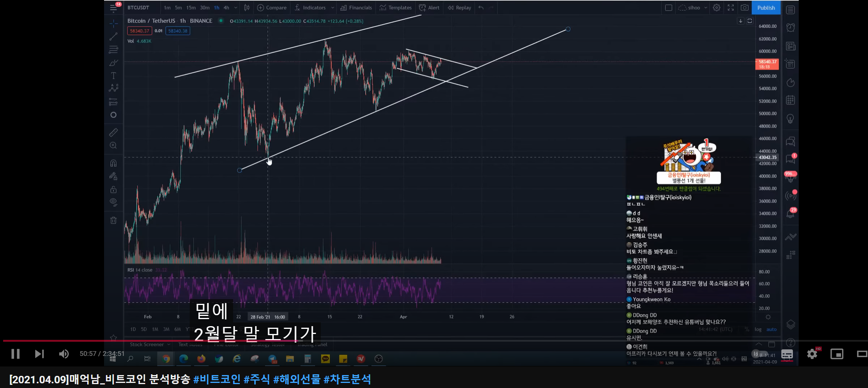Select the 30m timeframe
The height and width of the screenshot is (388, 868).
pos(205,7)
